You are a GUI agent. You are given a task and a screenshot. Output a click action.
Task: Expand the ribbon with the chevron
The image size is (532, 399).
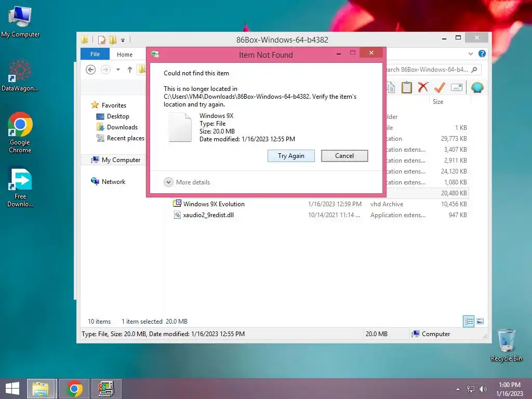coord(471,54)
